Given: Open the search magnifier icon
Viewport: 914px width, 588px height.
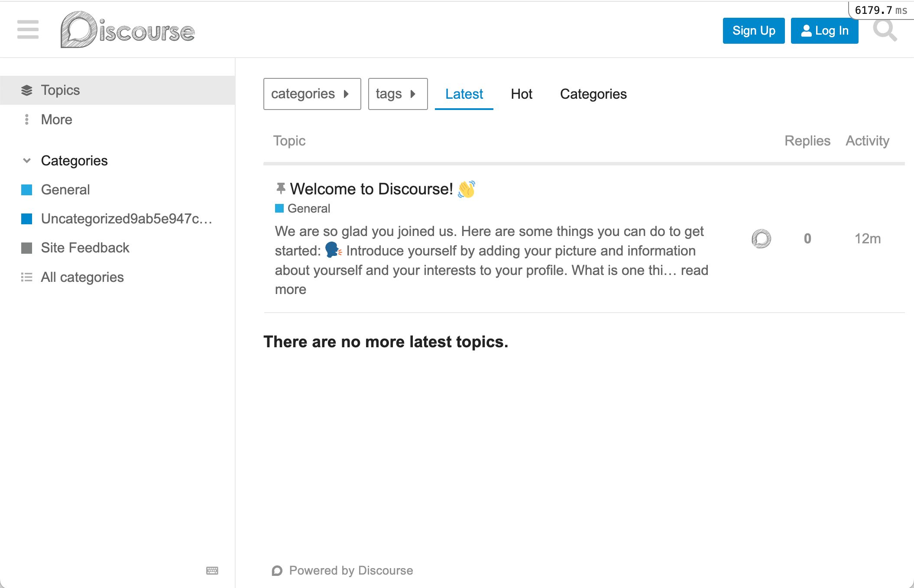Looking at the screenshot, I should click(884, 30).
